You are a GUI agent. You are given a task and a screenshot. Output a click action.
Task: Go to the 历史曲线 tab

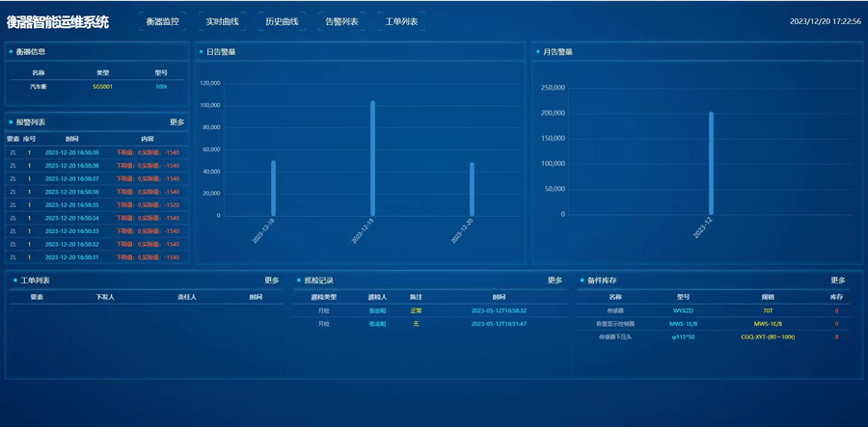282,21
